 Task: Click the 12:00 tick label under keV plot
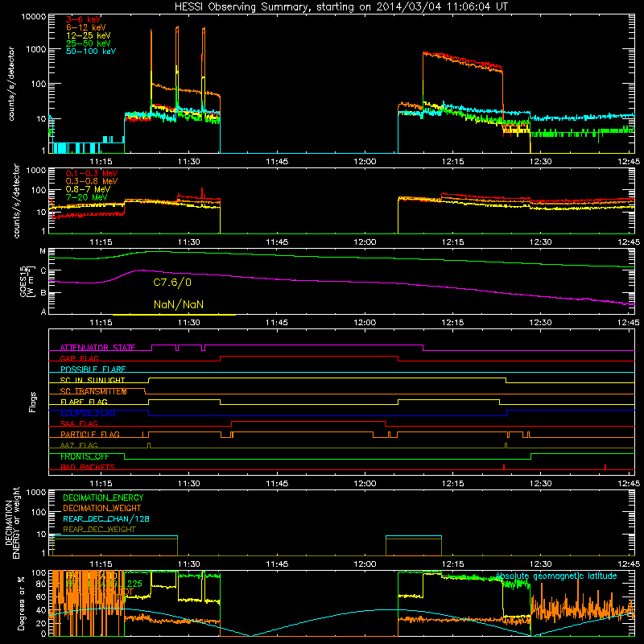click(x=365, y=162)
